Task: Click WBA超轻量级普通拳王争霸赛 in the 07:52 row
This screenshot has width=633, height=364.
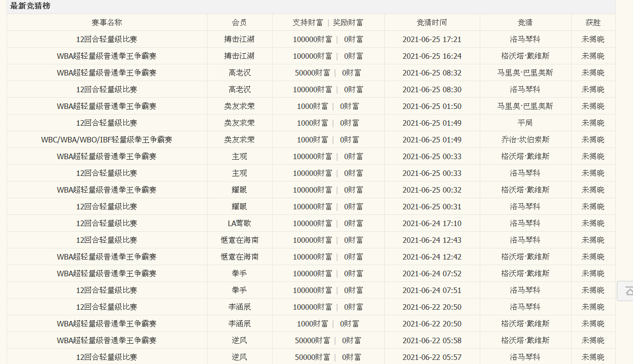Action: pyautogui.click(x=107, y=273)
